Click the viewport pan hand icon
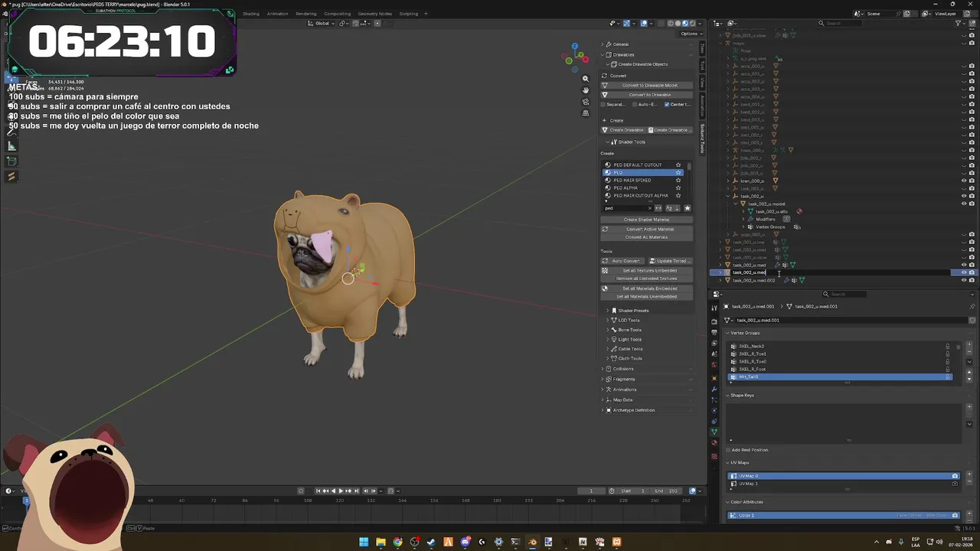The width and height of the screenshot is (980, 551). pos(586,90)
